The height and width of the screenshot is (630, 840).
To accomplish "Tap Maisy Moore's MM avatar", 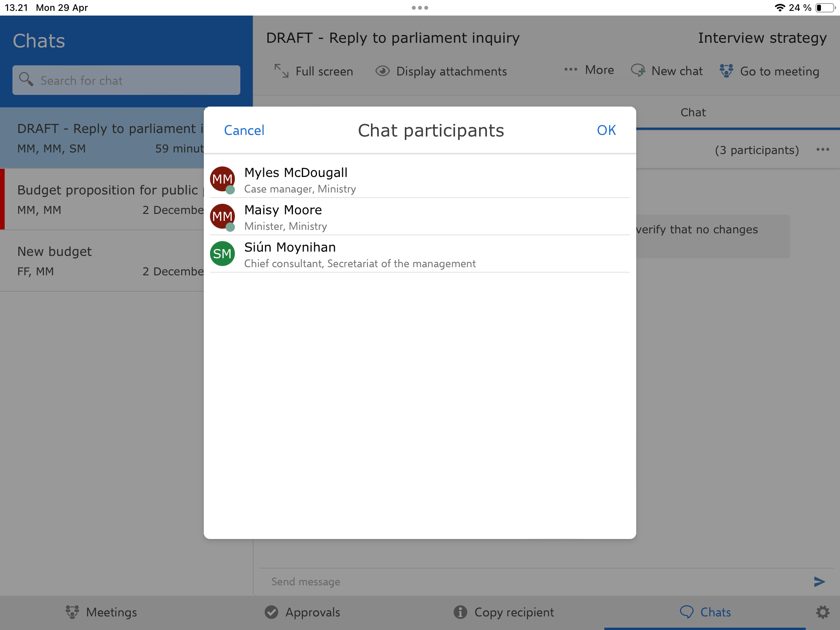I will tap(222, 216).
